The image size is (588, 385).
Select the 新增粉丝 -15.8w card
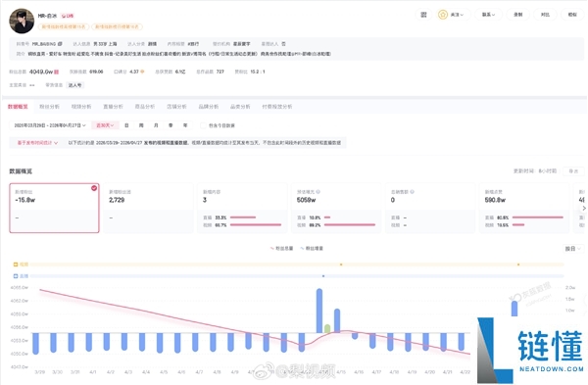pos(54,208)
